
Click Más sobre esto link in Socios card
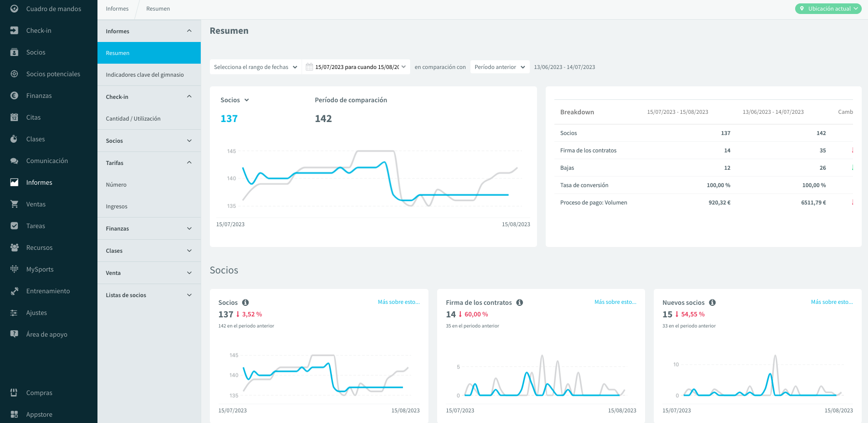pyautogui.click(x=399, y=302)
